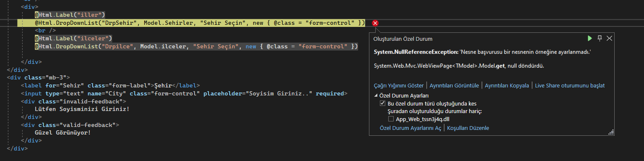
Task: Continue execution with the green play icon
Action: click(590, 38)
